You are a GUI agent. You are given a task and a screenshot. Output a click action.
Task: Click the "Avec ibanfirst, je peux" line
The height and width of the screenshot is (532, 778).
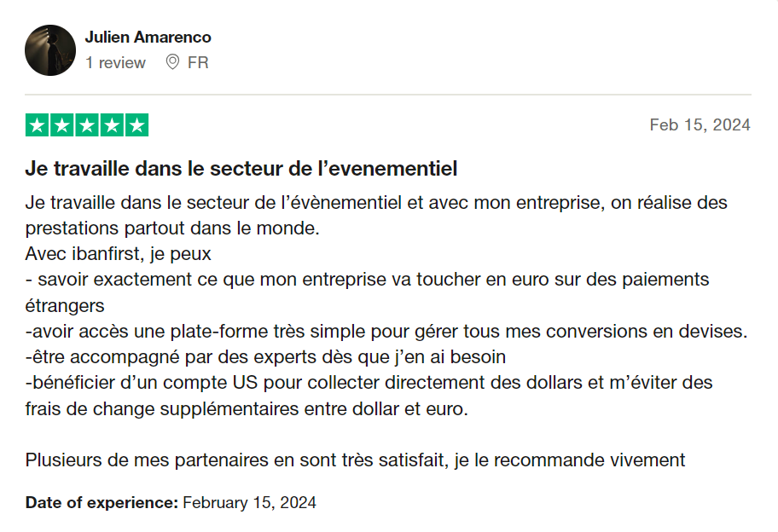click(119, 254)
